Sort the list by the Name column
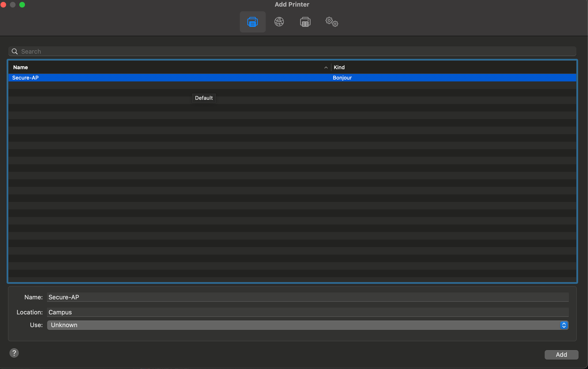The image size is (588, 369). (x=20, y=67)
